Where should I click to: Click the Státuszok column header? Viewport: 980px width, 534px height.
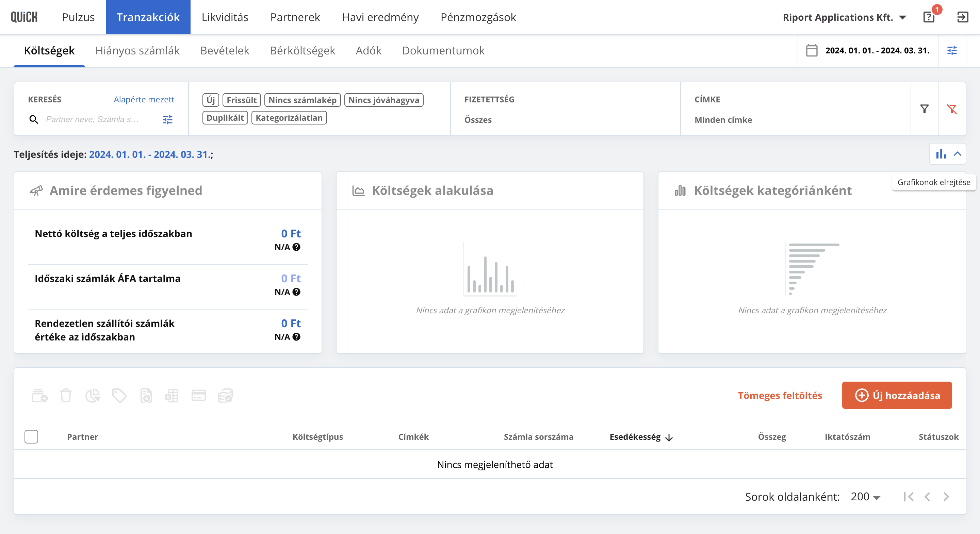[x=938, y=437]
